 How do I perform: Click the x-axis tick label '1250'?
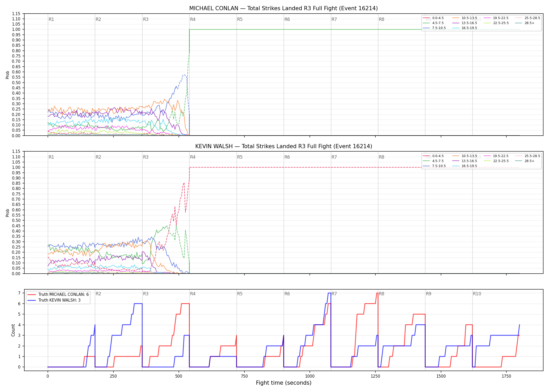375,376
